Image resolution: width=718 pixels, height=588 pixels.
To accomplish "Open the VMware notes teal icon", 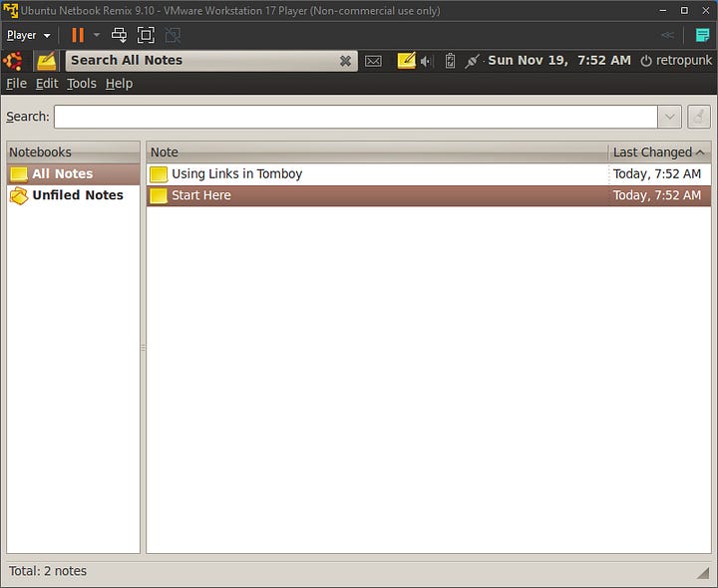I will 702,35.
